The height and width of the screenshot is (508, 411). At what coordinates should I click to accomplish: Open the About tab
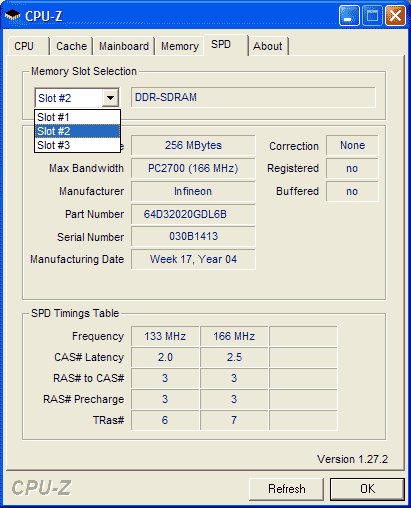[x=268, y=46]
